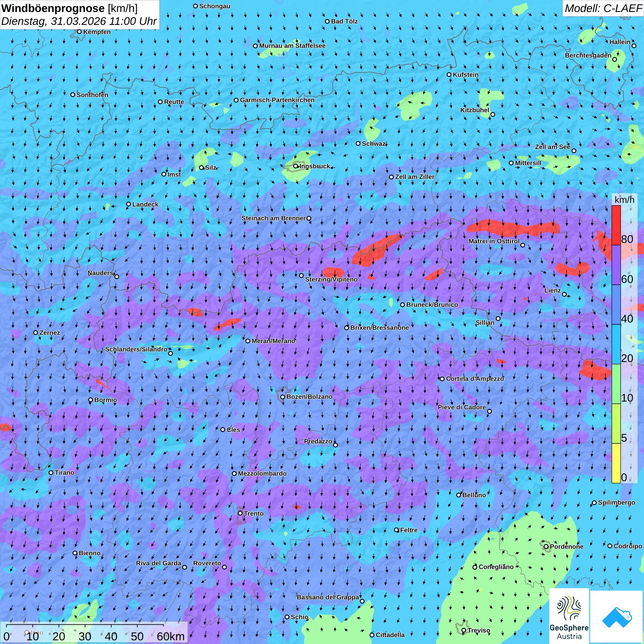
Task: Click the Trento city marker
Action: pos(240,513)
